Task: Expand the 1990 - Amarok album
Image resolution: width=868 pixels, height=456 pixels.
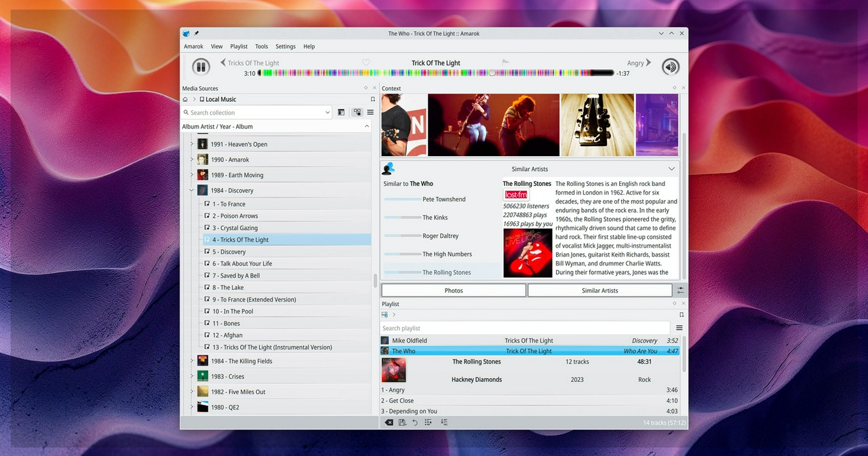Action: tap(192, 159)
